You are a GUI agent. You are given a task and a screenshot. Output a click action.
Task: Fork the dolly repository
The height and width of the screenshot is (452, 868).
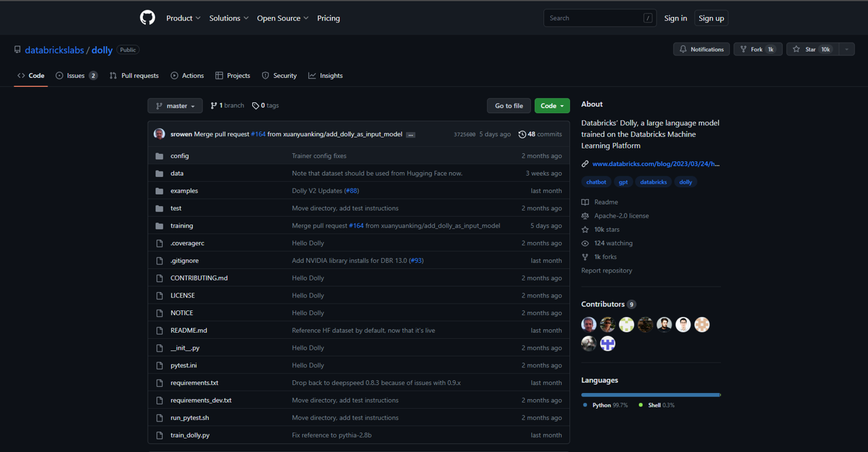click(758, 49)
